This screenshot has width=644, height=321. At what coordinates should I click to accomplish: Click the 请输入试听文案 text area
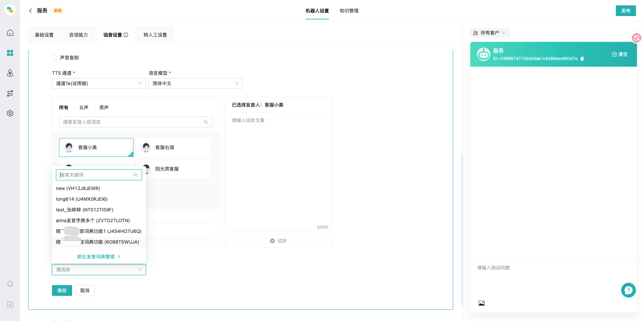[278, 172]
